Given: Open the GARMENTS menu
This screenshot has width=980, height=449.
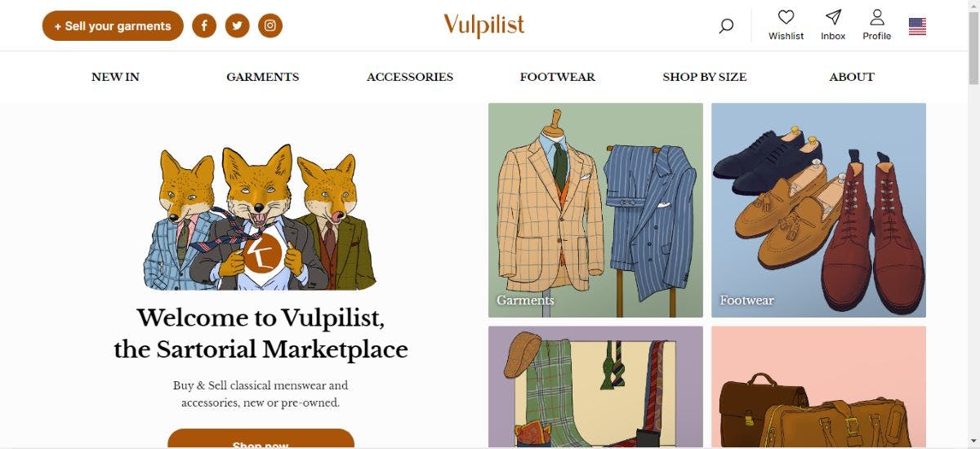Looking at the screenshot, I should 262,77.
